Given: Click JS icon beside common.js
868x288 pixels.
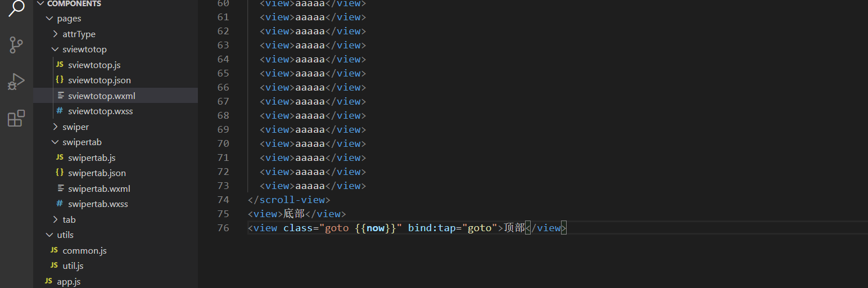Looking at the screenshot, I should tap(54, 250).
